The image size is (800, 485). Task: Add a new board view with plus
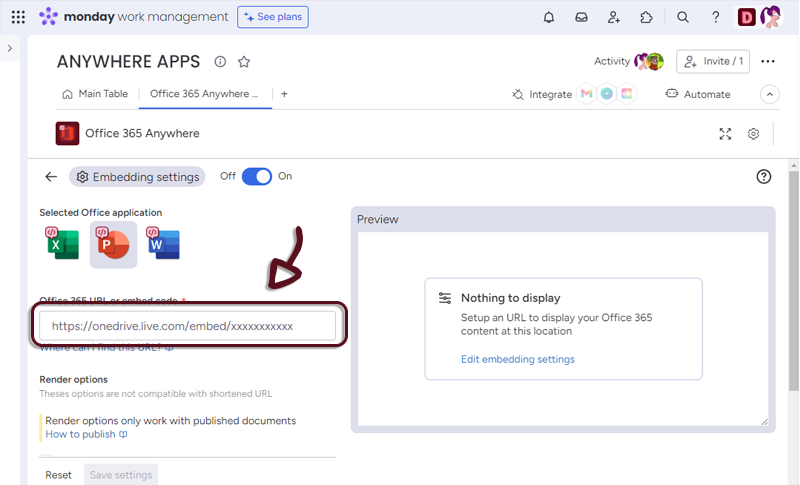[284, 94]
